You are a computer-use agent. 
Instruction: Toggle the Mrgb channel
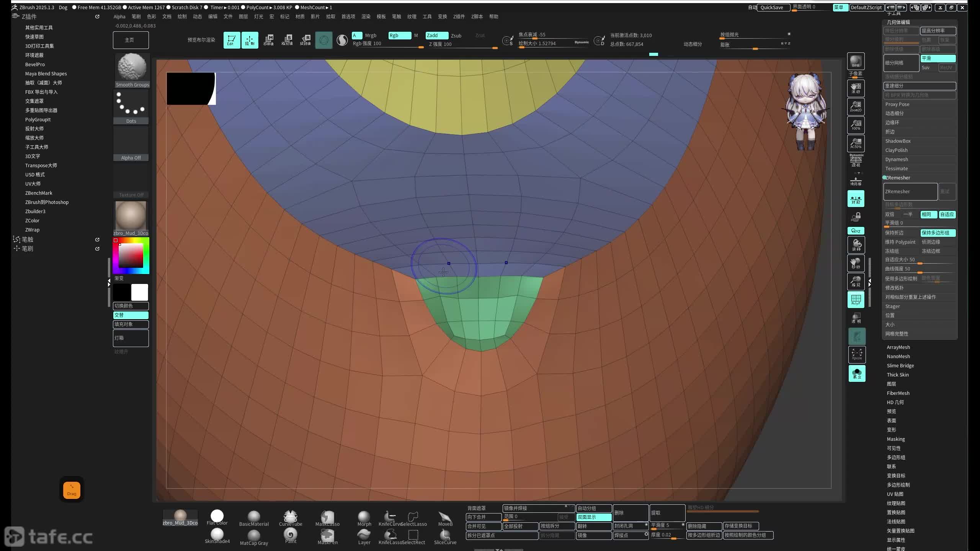pyautogui.click(x=371, y=35)
